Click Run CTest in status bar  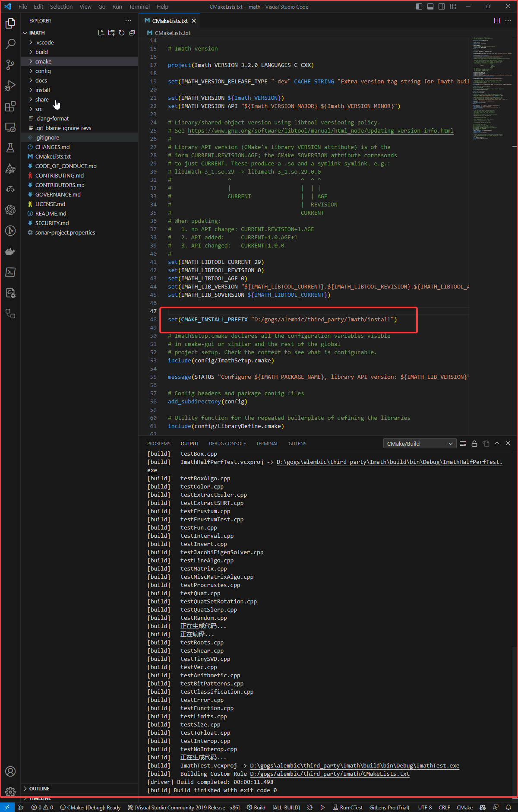(347, 807)
